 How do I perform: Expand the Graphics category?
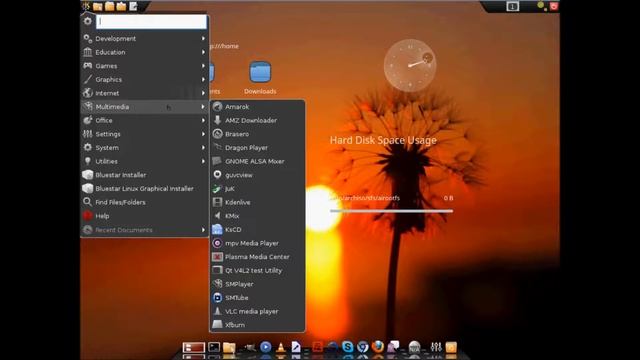click(x=144, y=80)
